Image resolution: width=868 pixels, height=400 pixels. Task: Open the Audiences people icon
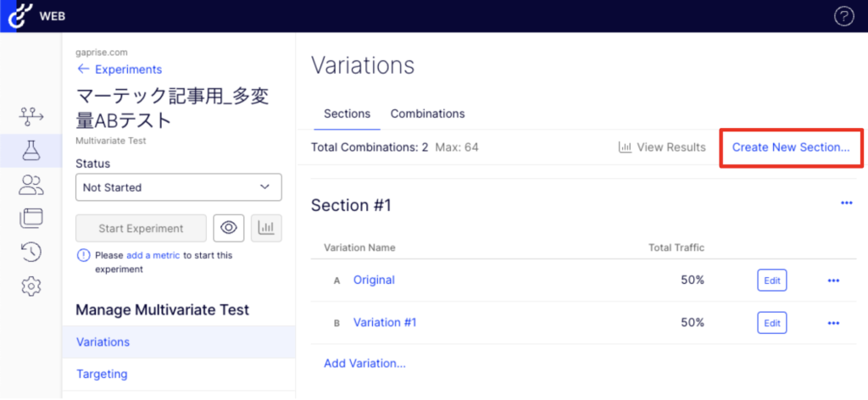[31, 185]
